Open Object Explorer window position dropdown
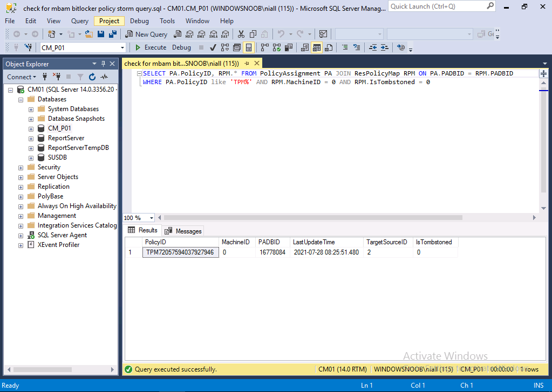 coord(94,64)
